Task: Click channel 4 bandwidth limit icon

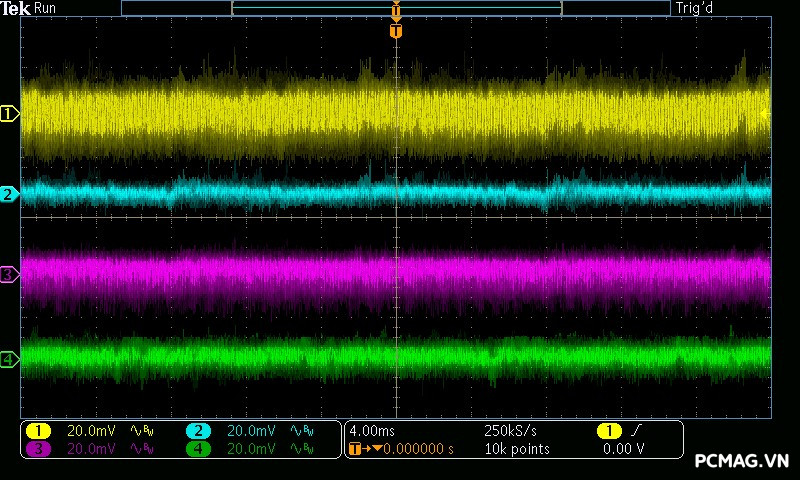Action: [303, 449]
